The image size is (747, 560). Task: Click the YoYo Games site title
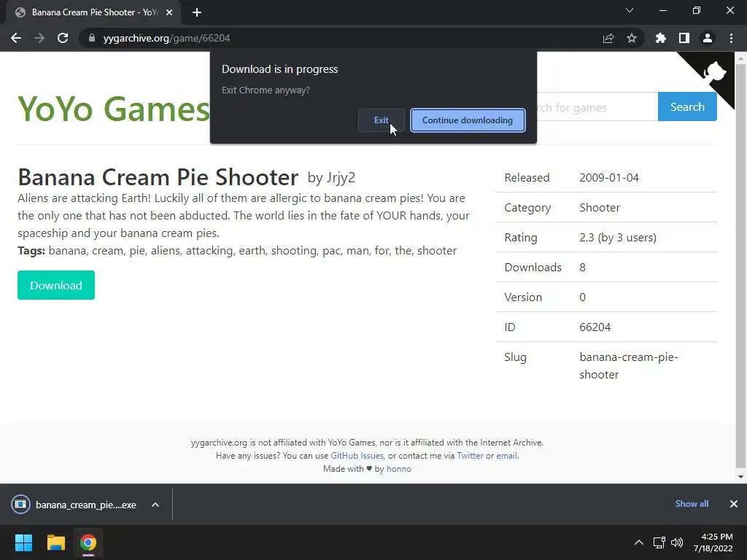[x=113, y=109]
